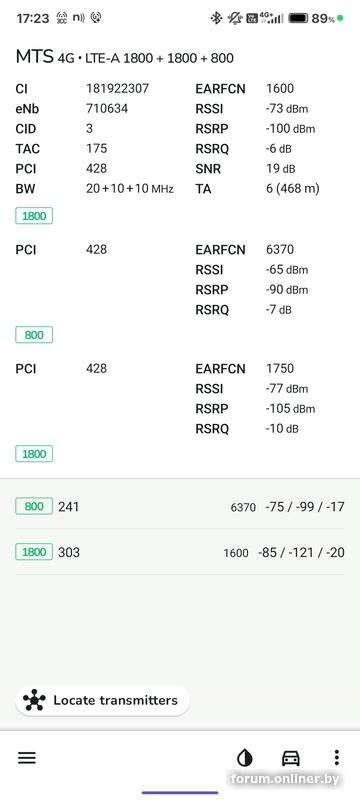The width and height of the screenshot is (360, 800).
Task: Tap the muted bell notification icon
Action: pyautogui.click(x=235, y=18)
